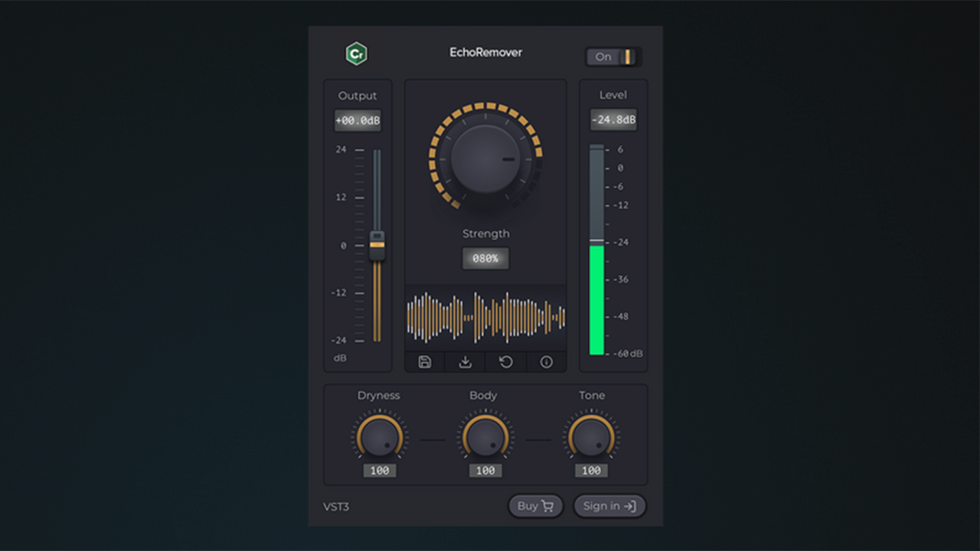Click the Body 100 value box
The image size is (980, 551).
click(x=485, y=471)
